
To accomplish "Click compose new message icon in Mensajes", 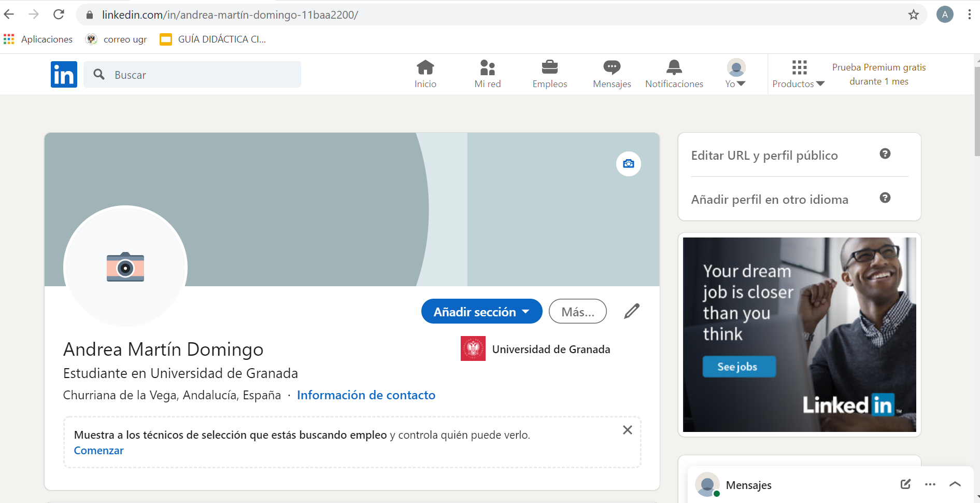I will (905, 484).
